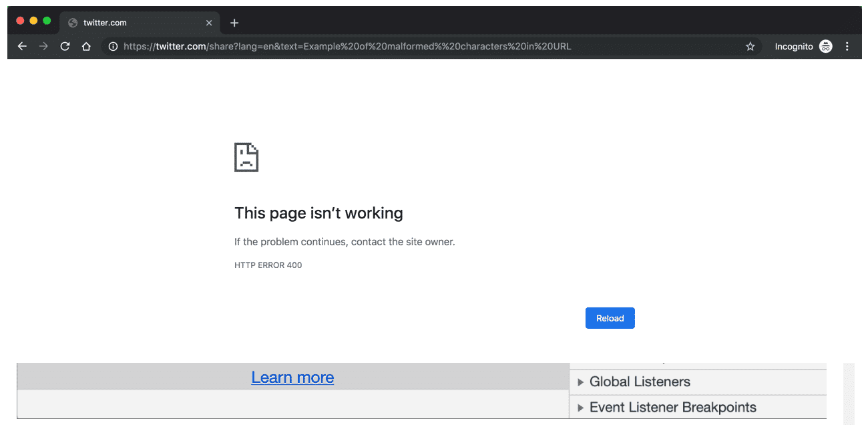Click the vertical scrollbar at bottom right
The image size is (868, 425).
click(x=849, y=393)
